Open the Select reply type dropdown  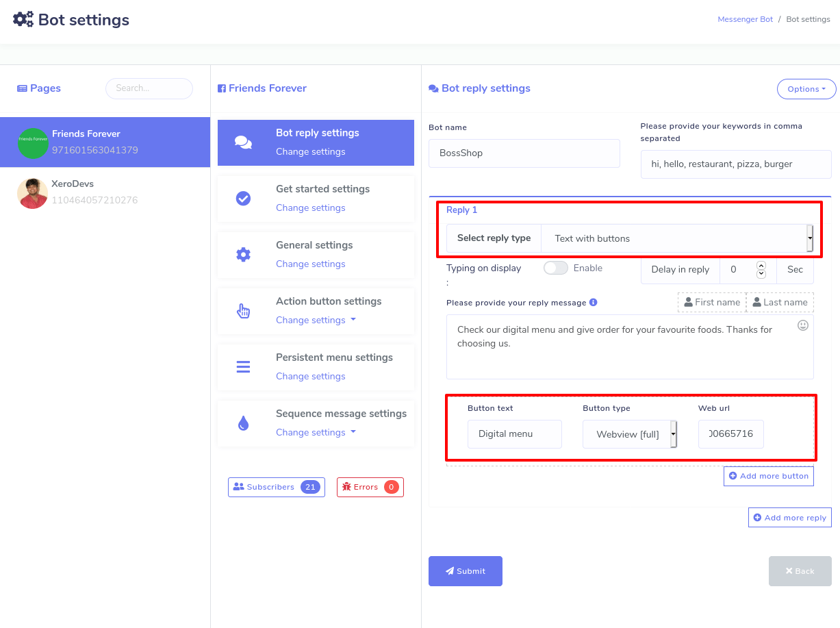pos(674,238)
